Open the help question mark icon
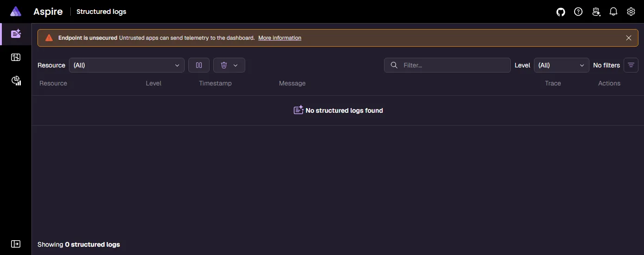Viewport: 644px width, 255px height. pos(578,12)
